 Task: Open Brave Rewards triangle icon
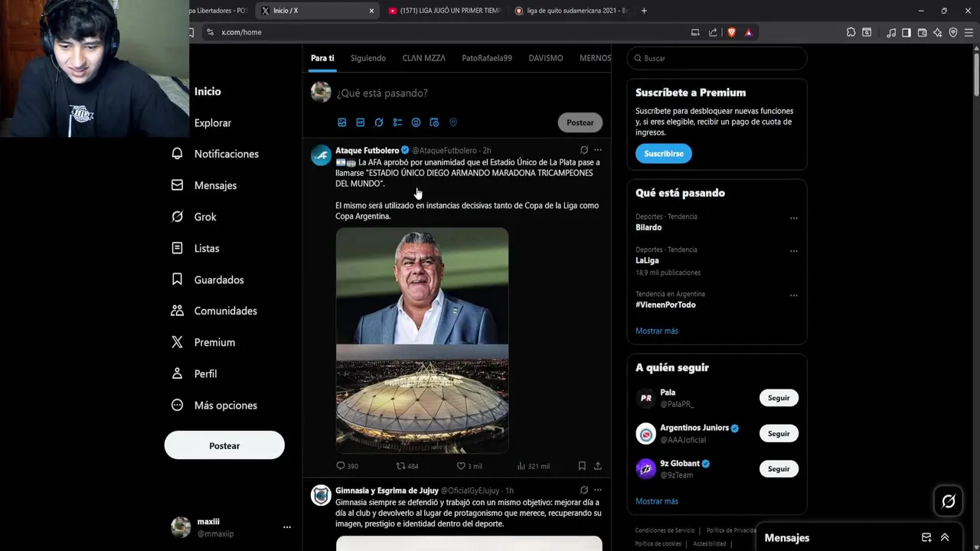click(x=749, y=32)
